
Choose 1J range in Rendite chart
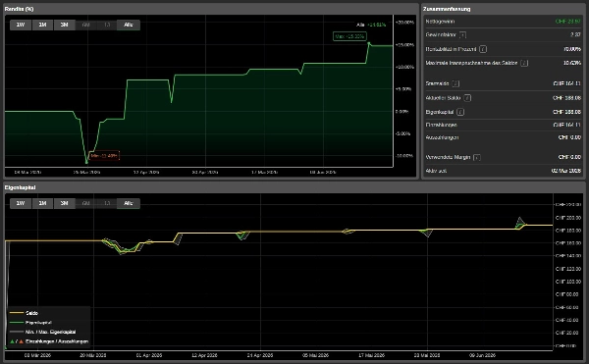107,25
